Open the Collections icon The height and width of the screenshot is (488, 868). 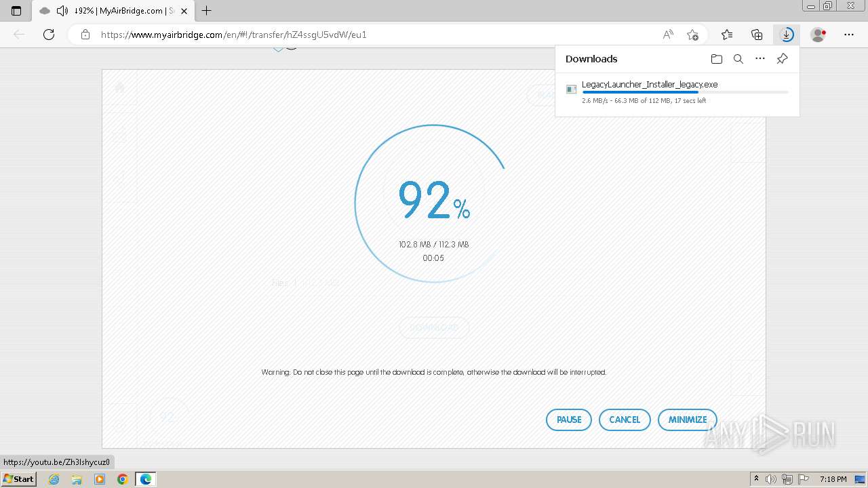click(757, 35)
